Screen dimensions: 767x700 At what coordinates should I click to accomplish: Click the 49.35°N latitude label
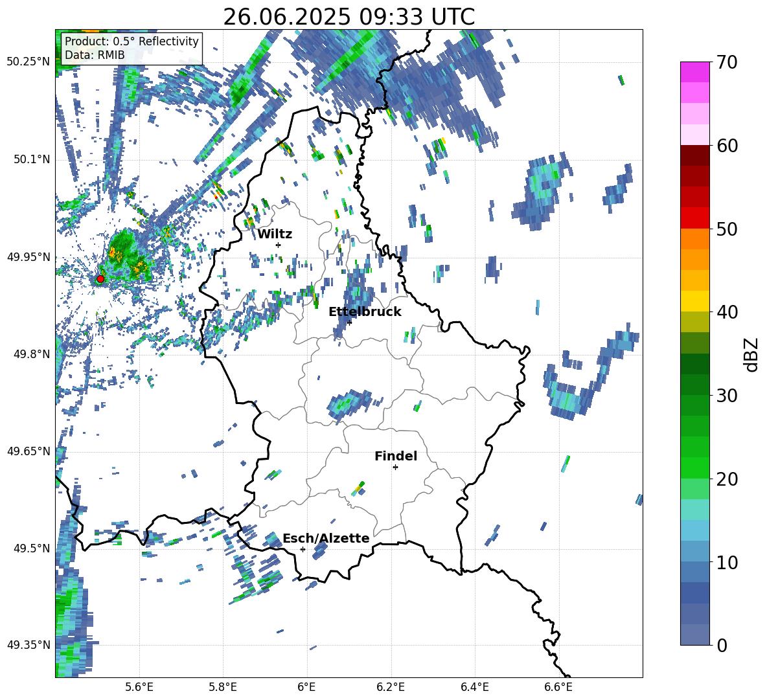pyautogui.click(x=29, y=645)
